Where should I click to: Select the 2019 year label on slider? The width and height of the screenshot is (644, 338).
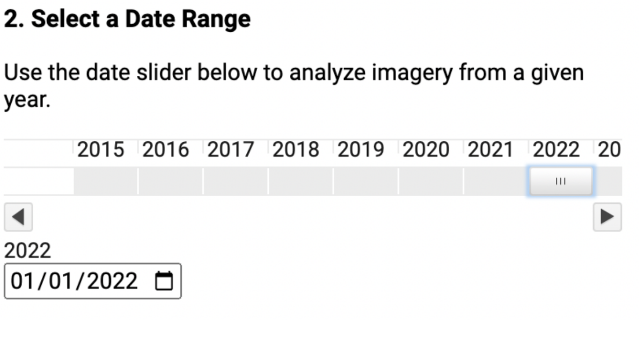pyautogui.click(x=361, y=150)
